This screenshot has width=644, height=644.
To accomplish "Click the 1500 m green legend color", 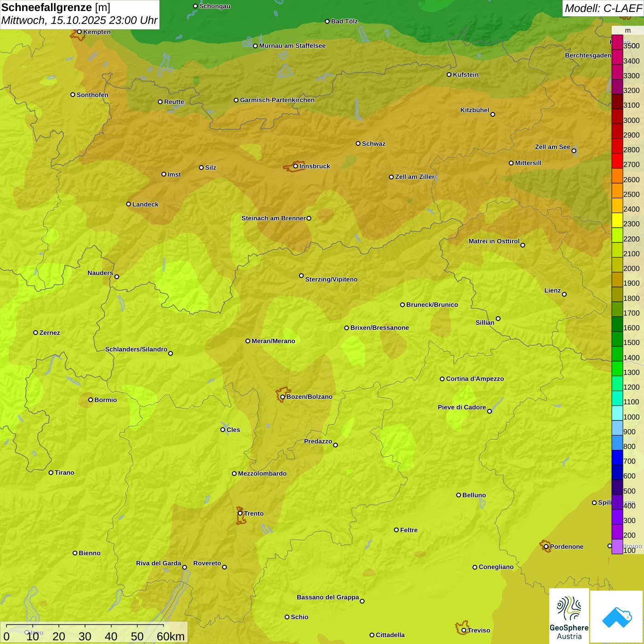I will [617, 339].
